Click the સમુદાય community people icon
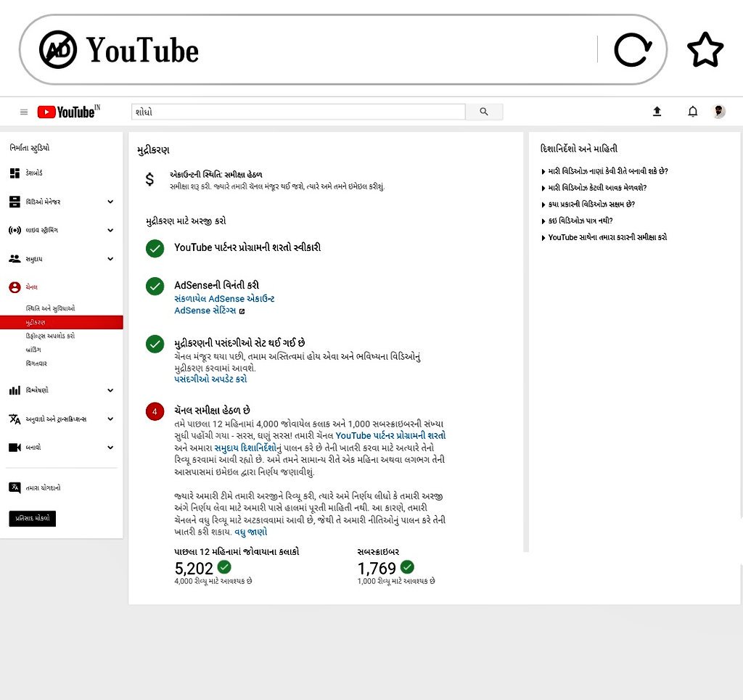The image size is (743, 700). pos(15,258)
